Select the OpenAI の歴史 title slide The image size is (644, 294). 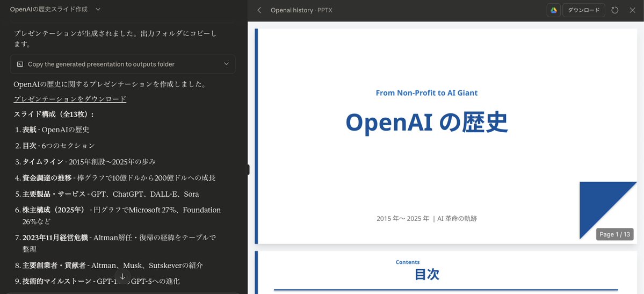coord(446,136)
